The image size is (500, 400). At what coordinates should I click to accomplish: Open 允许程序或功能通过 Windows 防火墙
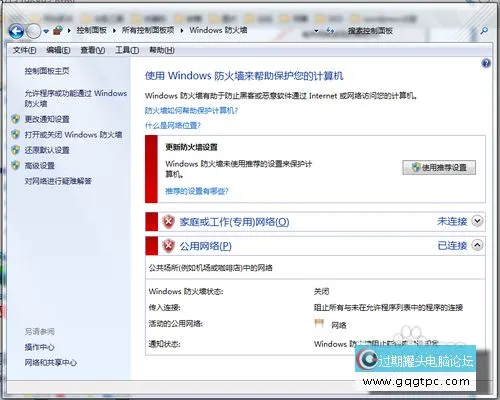pyautogui.click(x=76, y=98)
